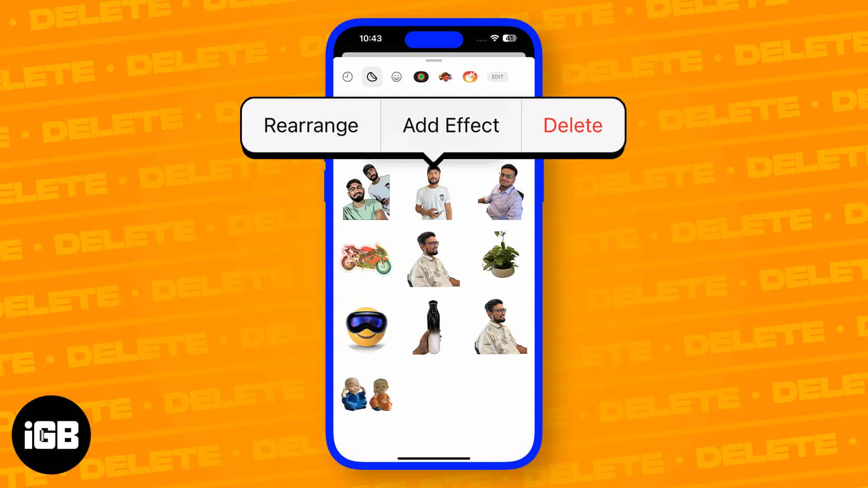Click the history/recent stickers icon
This screenshot has width=868, height=488.
[x=347, y=76]
